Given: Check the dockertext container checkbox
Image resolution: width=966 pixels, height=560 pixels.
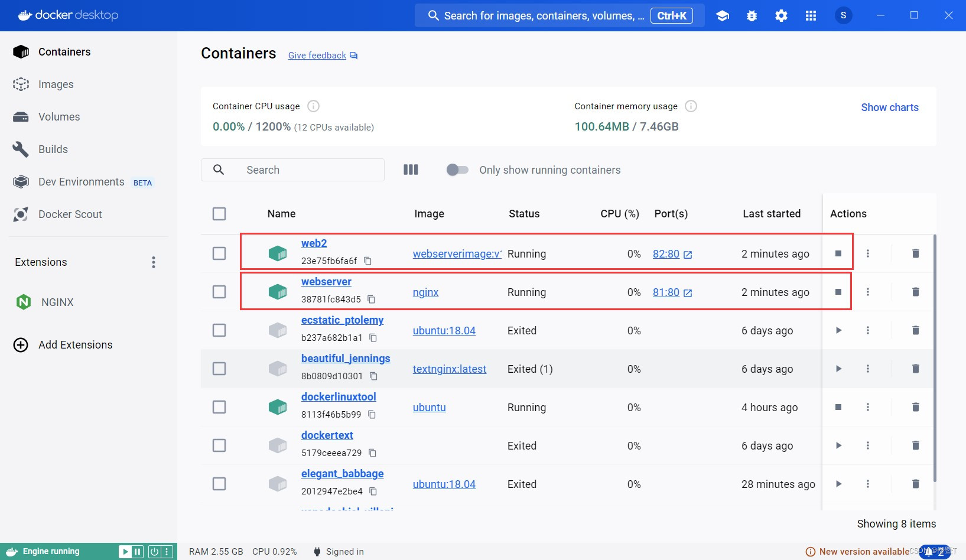Looking at the screenshot, I should [x=219, y=445].
